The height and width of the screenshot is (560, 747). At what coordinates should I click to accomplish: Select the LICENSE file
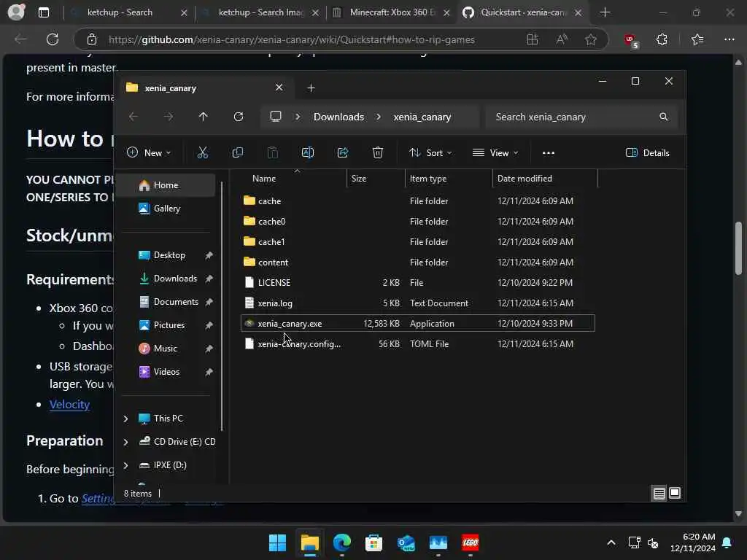click(418, 282)
